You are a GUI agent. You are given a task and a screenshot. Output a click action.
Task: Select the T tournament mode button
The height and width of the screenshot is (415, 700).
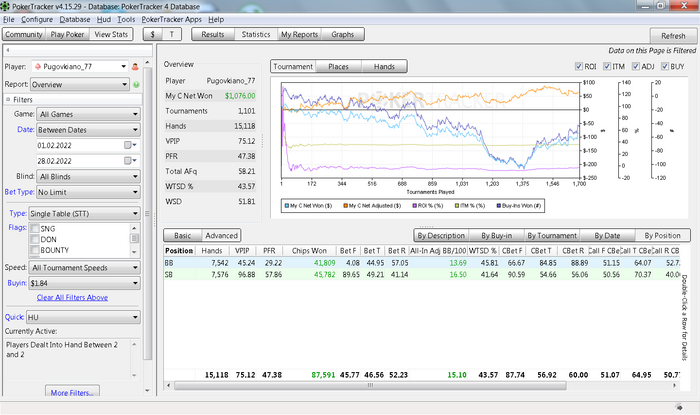[172, 34]
